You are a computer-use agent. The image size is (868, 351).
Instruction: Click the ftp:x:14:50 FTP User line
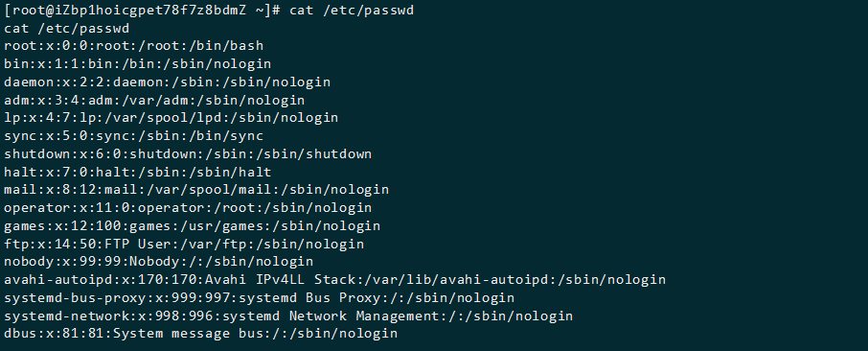[x=184, y=244]
